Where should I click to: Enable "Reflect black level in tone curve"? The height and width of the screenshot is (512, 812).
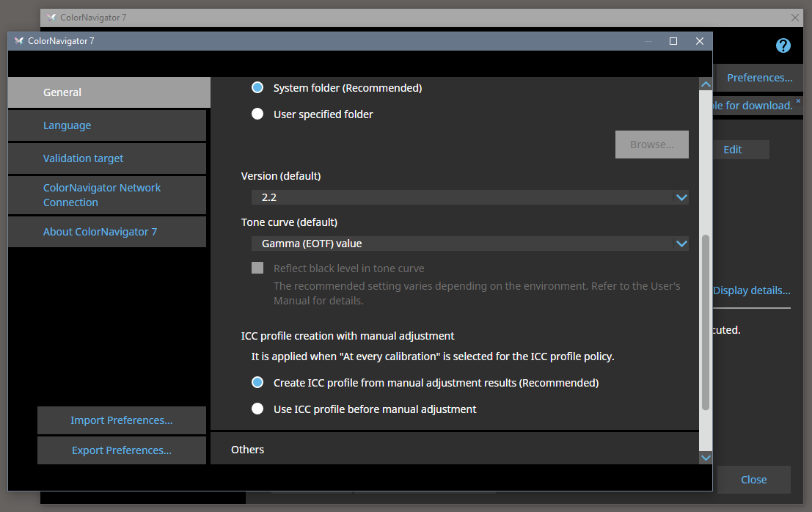(257, 268)
